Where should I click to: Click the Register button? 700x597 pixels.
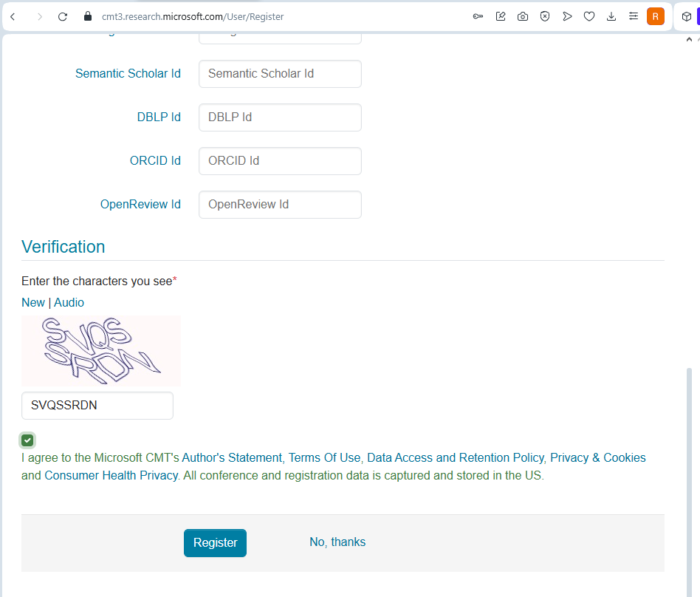215,542
